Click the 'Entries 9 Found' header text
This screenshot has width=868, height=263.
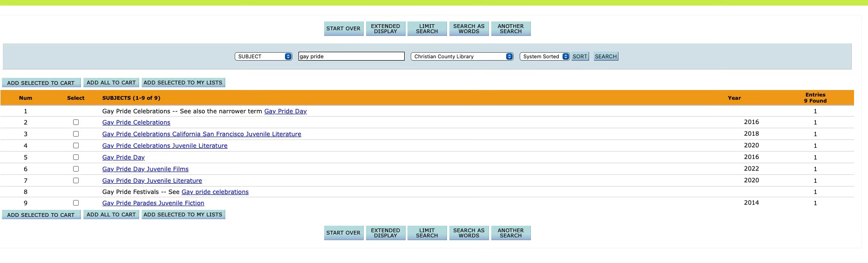[x=815, y=97]
